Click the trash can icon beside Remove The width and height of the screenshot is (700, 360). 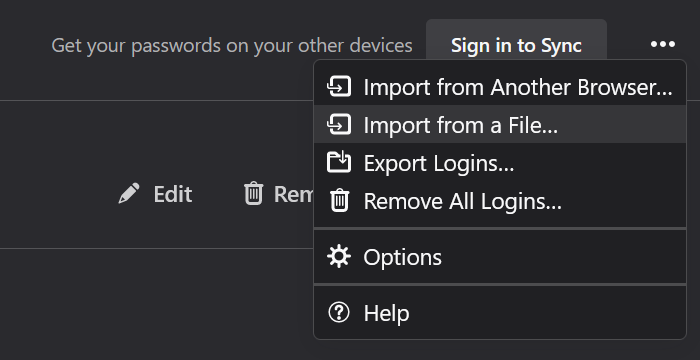254,193
